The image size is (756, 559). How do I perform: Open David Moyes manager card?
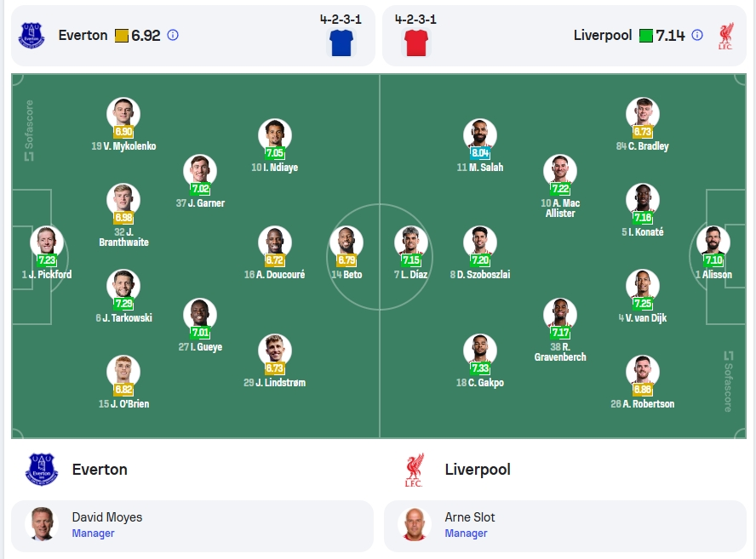pyautogui.click(x=192, y=525)
